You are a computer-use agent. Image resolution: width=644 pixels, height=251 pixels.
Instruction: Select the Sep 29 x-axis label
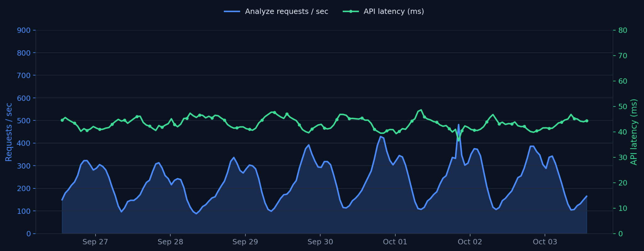(245, 242)
